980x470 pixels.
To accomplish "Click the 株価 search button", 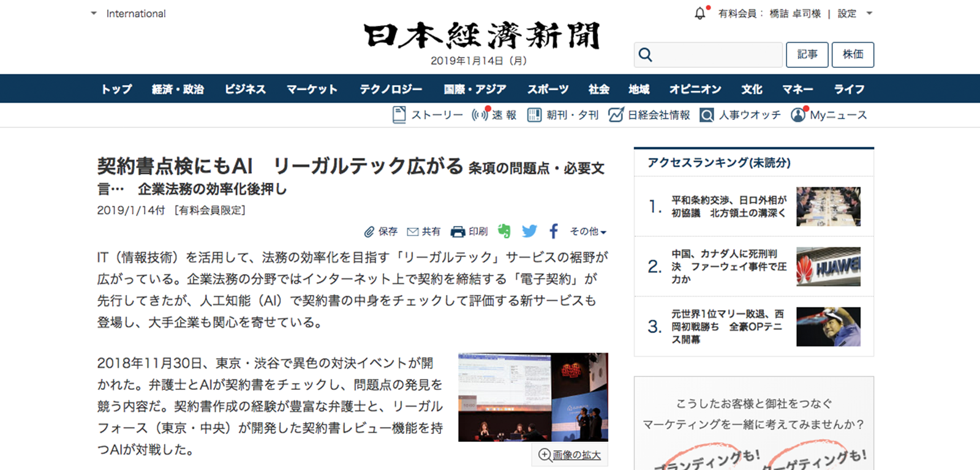I will 853,54.
